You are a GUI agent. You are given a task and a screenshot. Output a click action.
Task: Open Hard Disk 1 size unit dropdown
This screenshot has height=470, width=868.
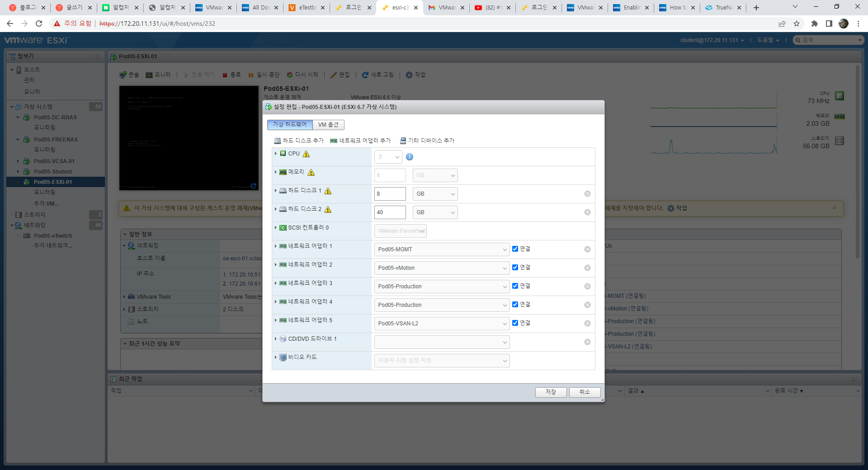click(435, 194)
